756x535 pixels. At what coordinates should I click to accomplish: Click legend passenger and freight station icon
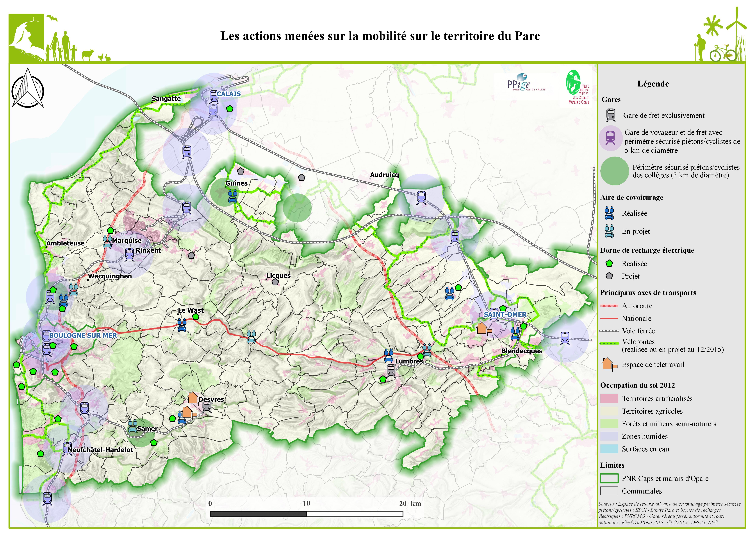pyautogui.click(x=610, y=138)
